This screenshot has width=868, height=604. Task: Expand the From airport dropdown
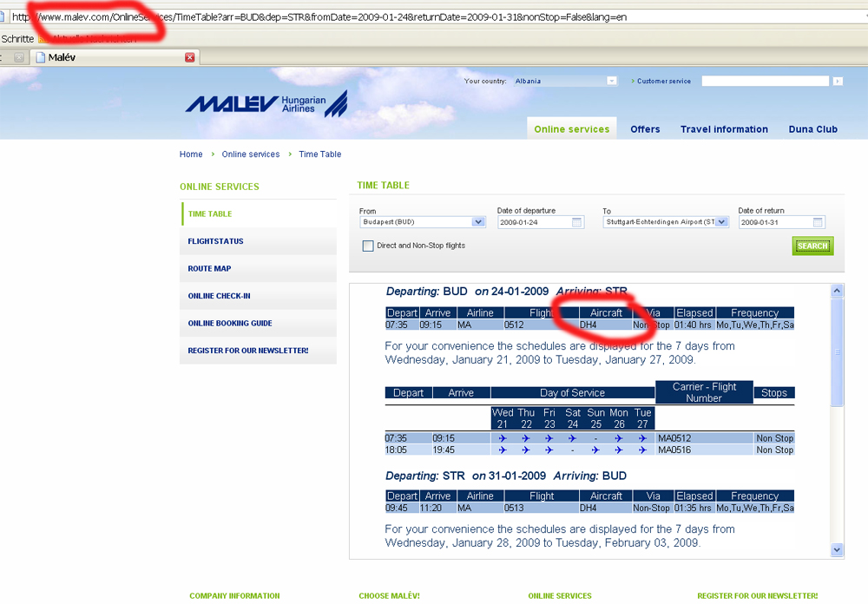(x=478, y=222)
